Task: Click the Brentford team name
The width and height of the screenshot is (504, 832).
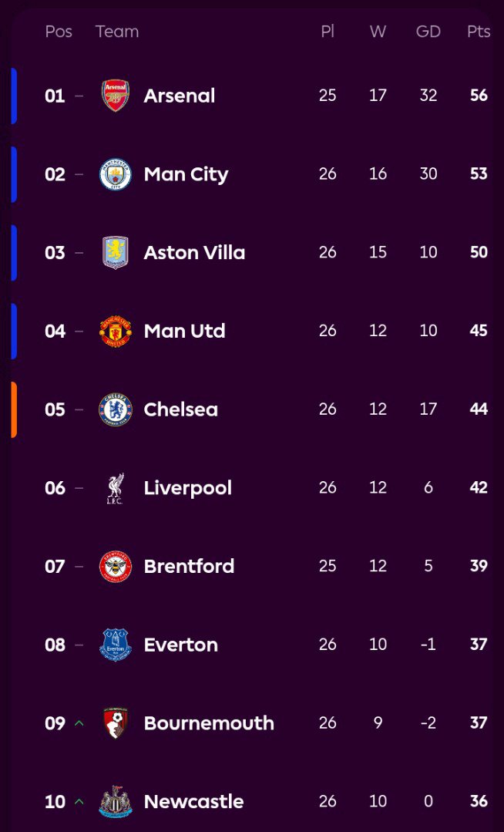Action: [189, 567]
